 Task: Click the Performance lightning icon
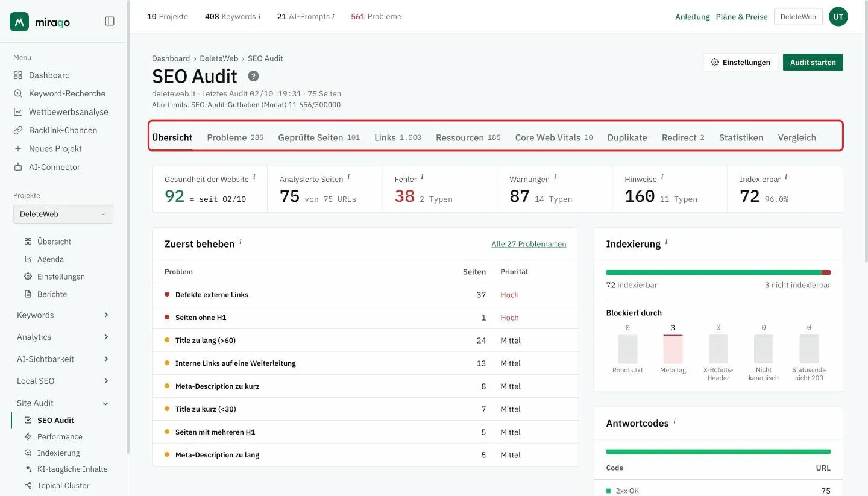(x=28, y=436)
